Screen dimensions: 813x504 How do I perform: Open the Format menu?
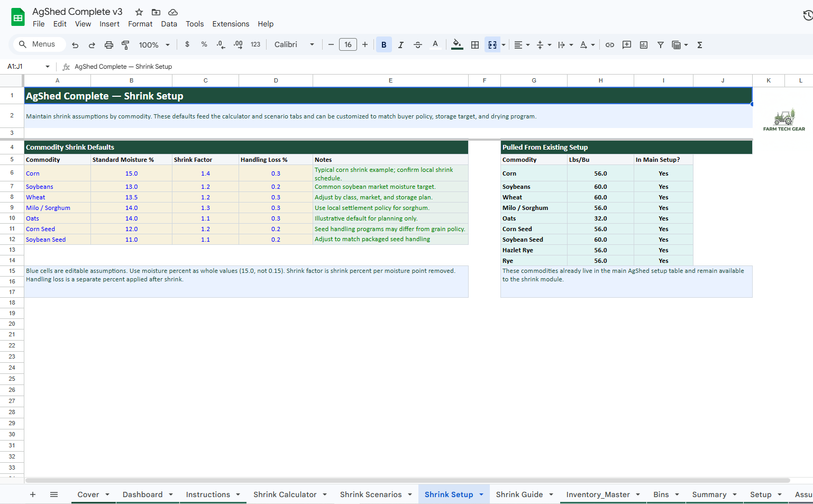click(140, 24)
